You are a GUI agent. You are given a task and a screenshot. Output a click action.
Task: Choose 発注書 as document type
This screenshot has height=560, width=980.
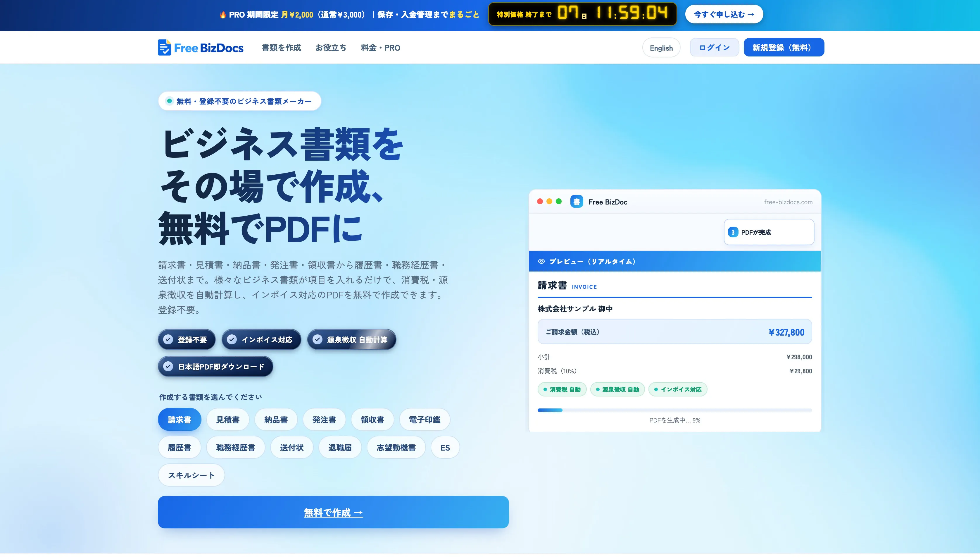tap(324, 420)
